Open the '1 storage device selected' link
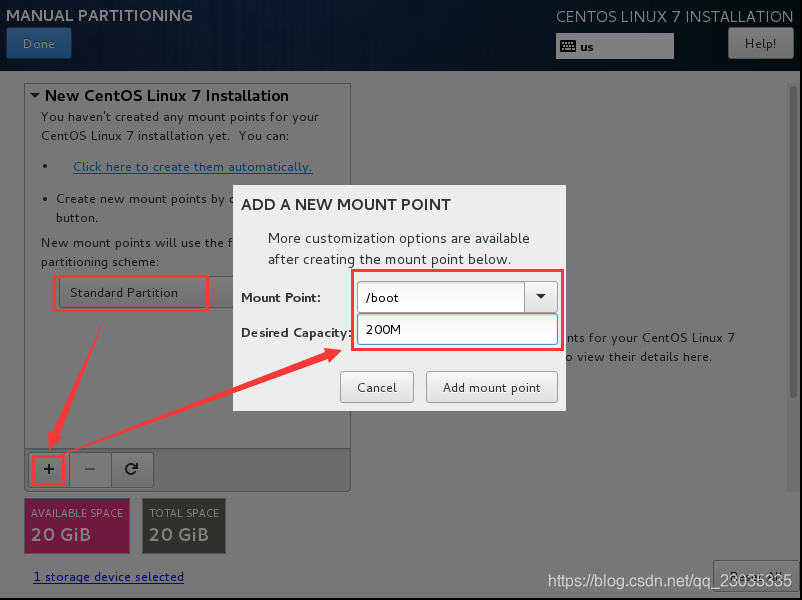 (x=108, y=576)
